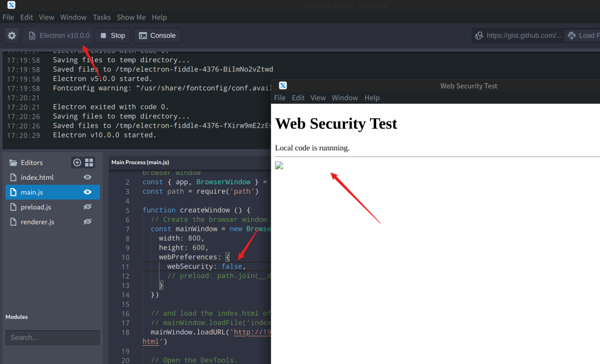Open File menu in Web Security Test window
600x364 pixels.
pyautogui.click(x=279, y=98)
